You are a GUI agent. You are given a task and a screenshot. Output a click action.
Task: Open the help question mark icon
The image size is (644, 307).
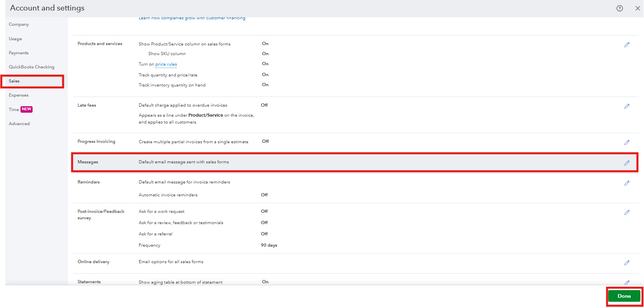(619, 8)
